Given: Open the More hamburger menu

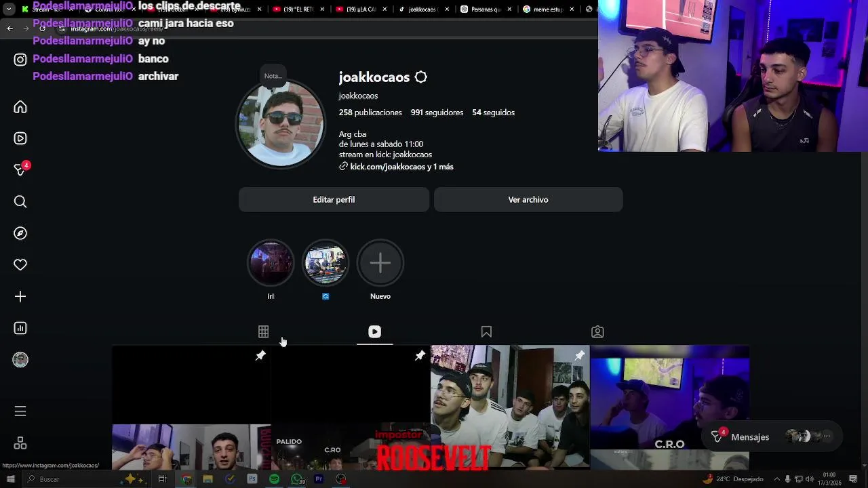Looking at the screenshot, I should (x=20, y=411).
